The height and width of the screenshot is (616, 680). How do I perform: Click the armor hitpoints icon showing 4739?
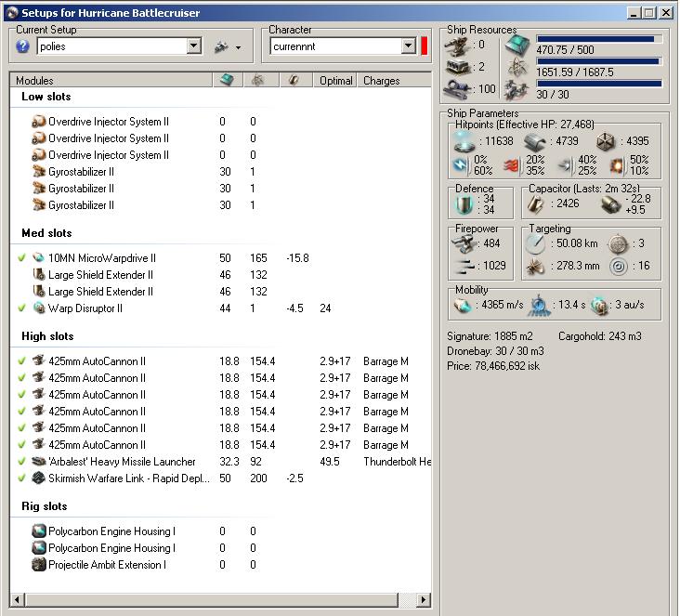click(534, 141)
